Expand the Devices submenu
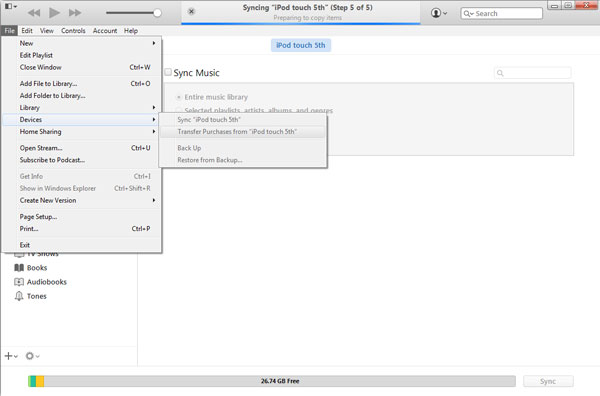 (82, 120)
